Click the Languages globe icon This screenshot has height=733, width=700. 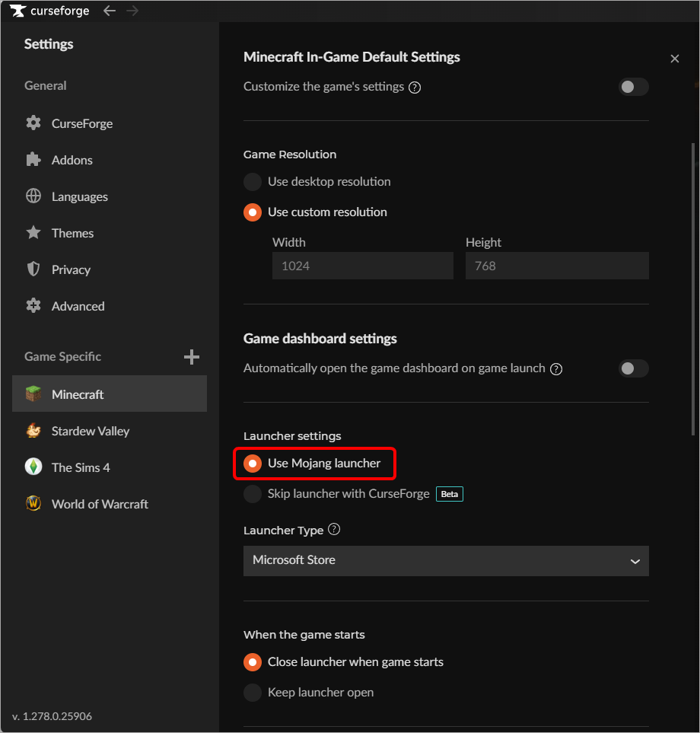33,196
